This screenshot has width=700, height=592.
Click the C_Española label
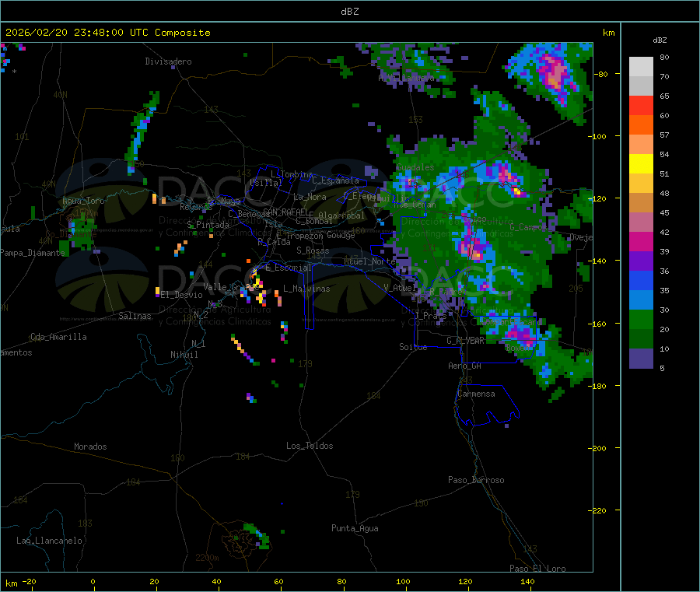[x=335, y=180]
